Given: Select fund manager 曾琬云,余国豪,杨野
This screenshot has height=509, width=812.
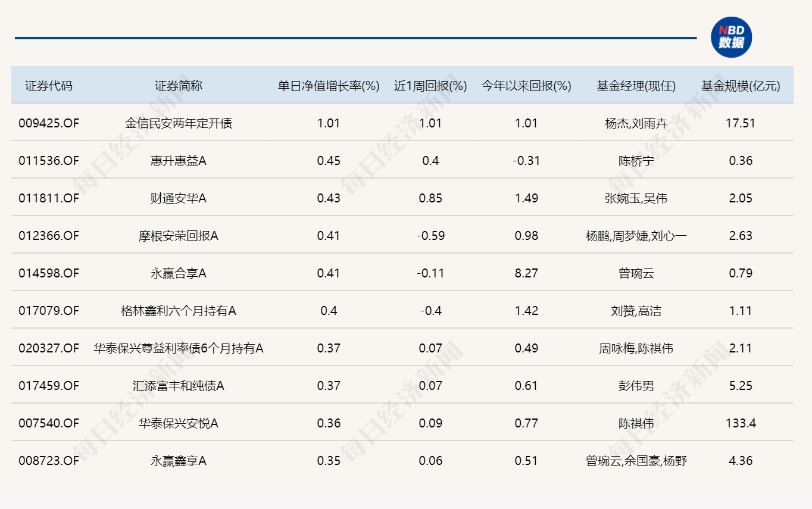Looking at the screenshot, I should point(636,461).
